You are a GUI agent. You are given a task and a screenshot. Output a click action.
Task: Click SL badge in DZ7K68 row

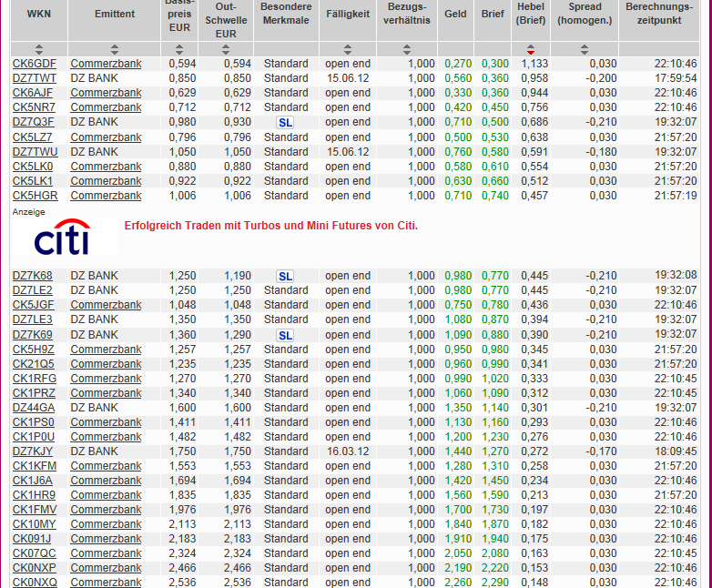(285, 276)
